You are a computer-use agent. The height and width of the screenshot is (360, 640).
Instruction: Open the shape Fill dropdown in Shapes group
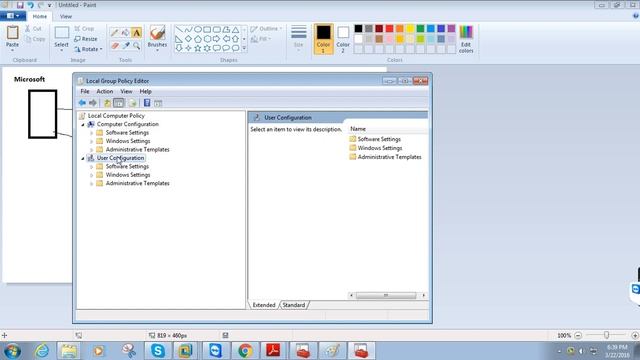(x=261, y=39)
